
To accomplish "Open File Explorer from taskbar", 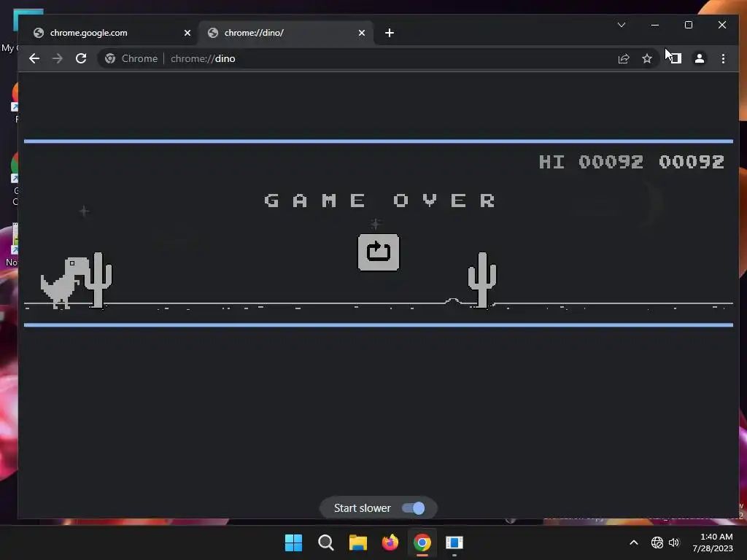I will click(357, 542).
